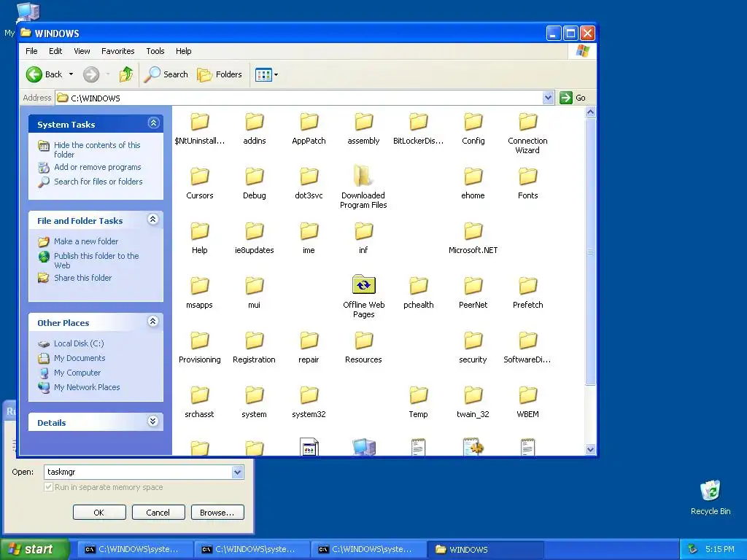
Task: Click the scroll down arrow
Action: (590, 449)
